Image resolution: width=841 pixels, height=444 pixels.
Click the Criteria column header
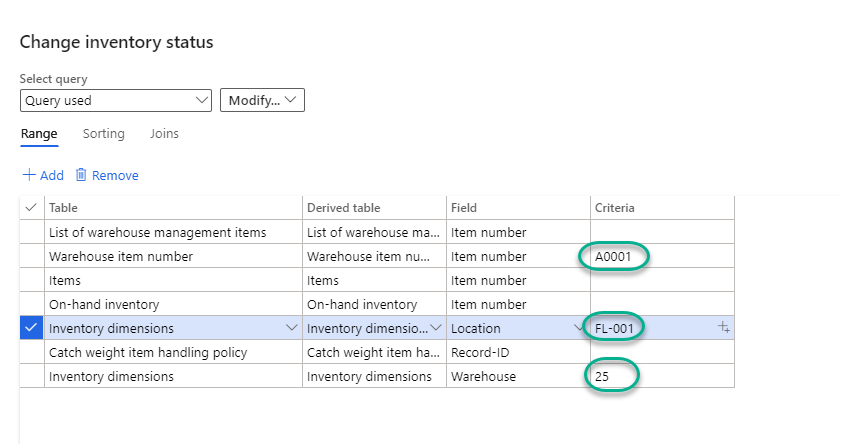pos(615,208)
